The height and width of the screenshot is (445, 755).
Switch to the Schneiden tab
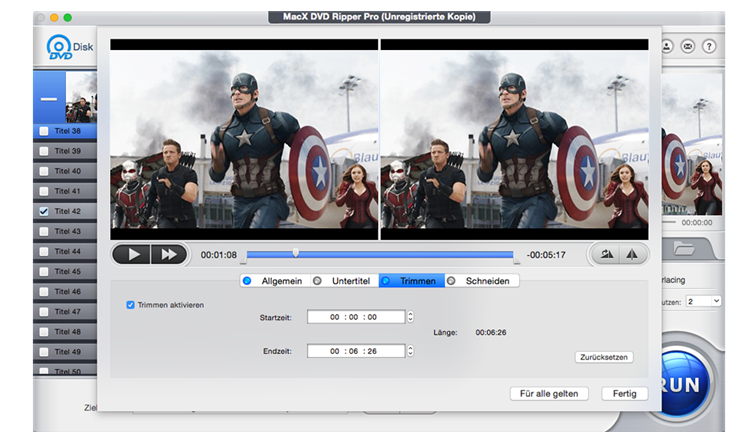[x=482, y=281]
